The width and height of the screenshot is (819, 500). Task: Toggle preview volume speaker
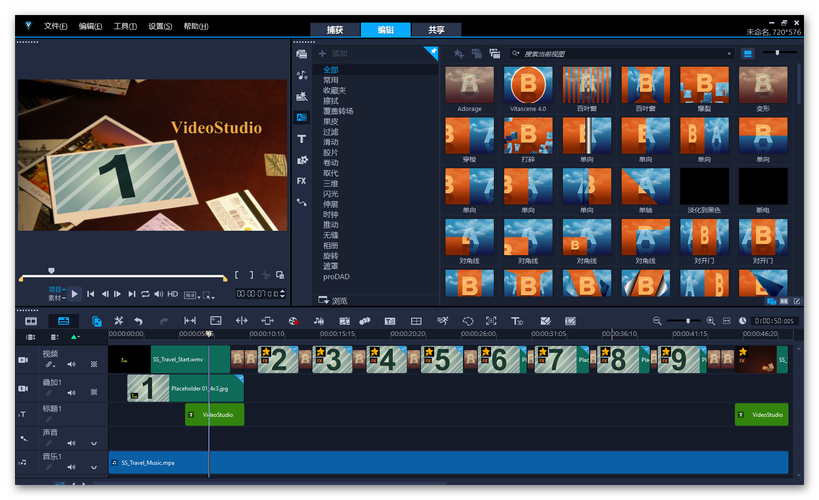click(x=159, y=294)
